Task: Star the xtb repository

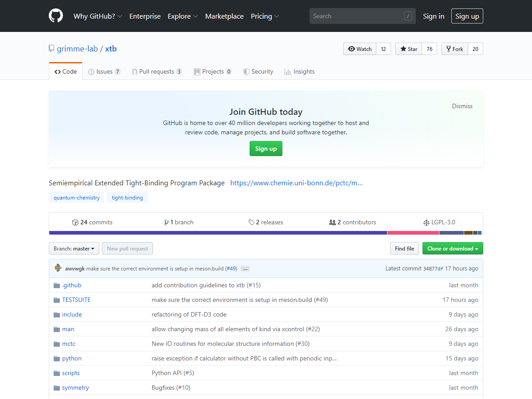Action: 409,49
